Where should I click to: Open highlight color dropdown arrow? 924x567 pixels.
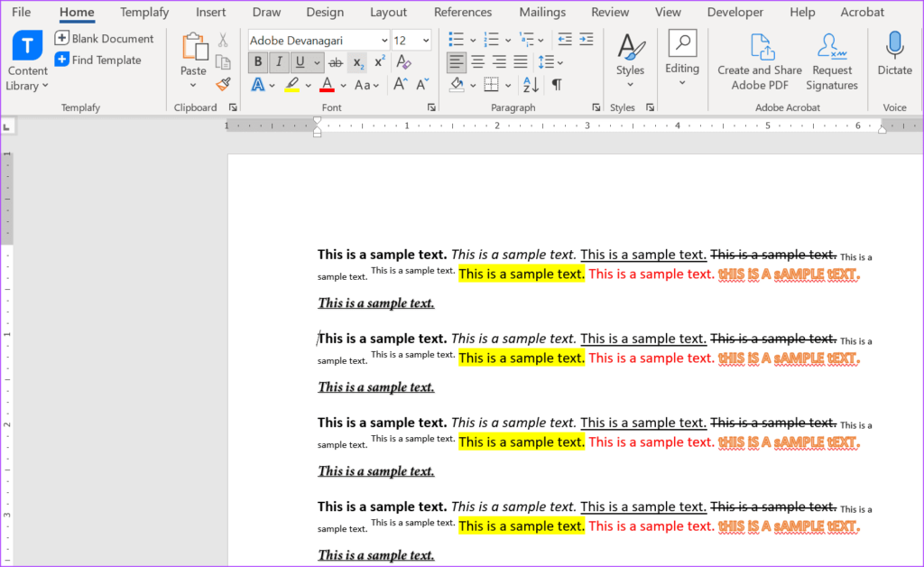[309, 86]
